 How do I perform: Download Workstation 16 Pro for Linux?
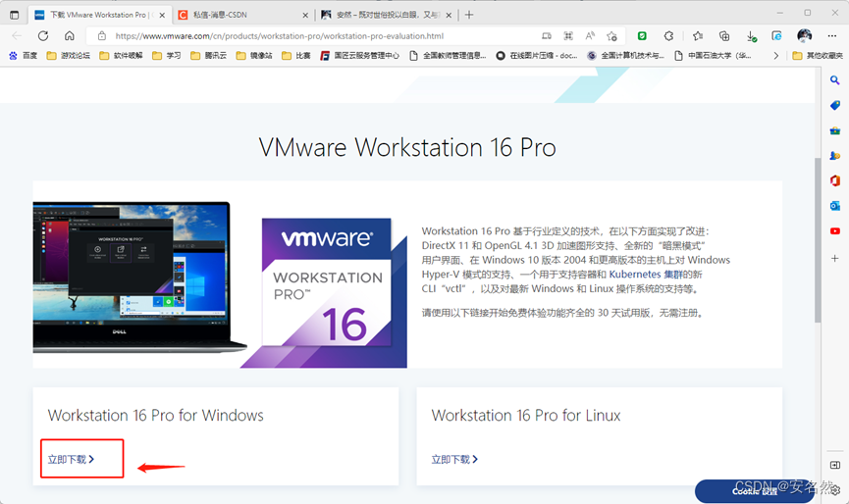coord(454,459)
